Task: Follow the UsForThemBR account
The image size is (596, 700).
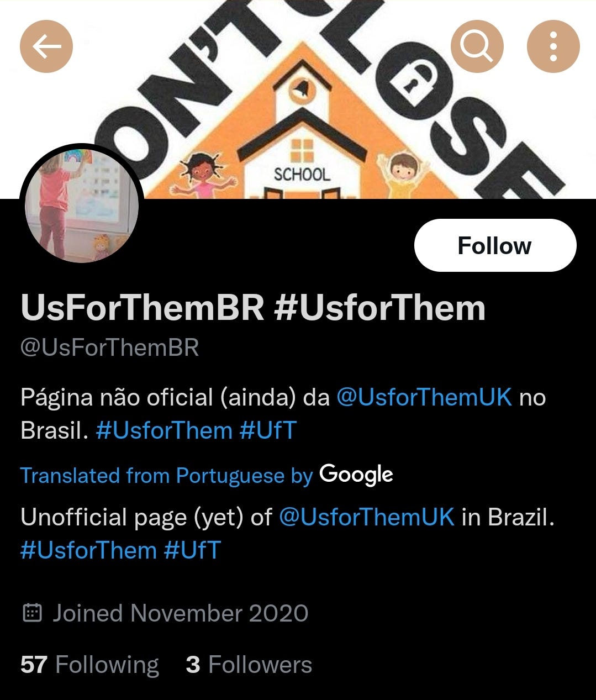Action: tap(495, 245)
